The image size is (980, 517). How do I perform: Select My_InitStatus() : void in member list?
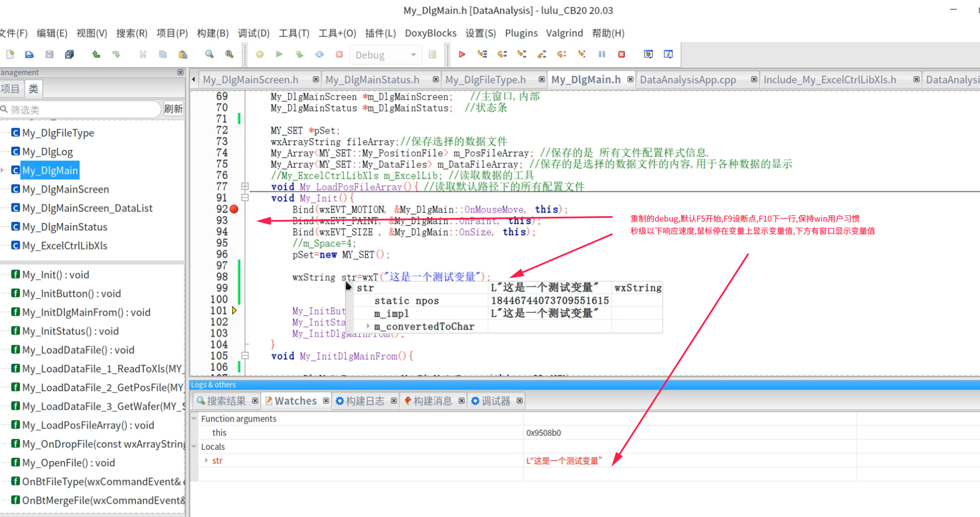(x=70, y=331)
